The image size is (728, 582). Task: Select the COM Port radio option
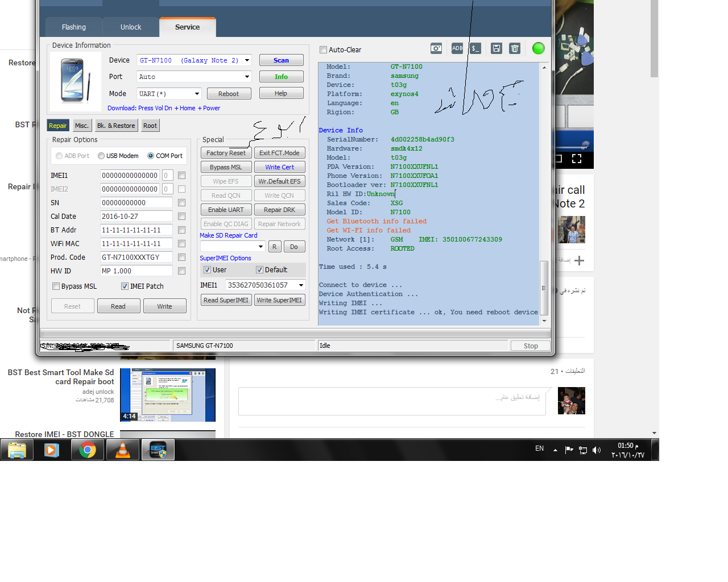[x=151, y=156]
